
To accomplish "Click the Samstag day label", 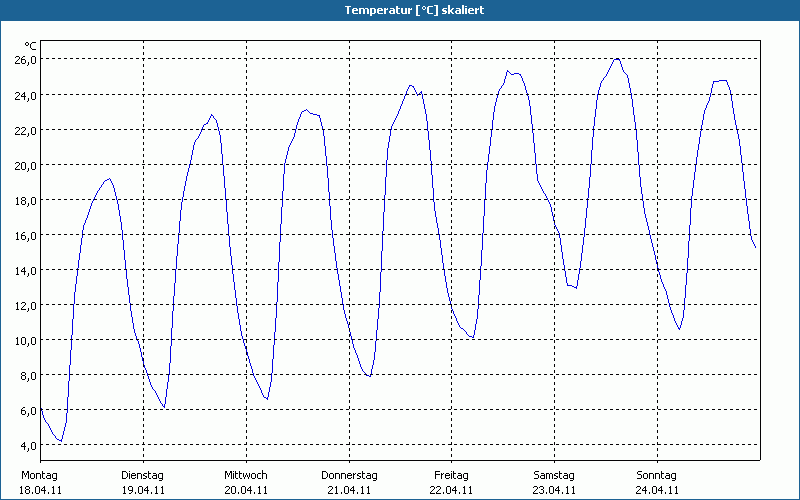I will [x=554, y=476].
